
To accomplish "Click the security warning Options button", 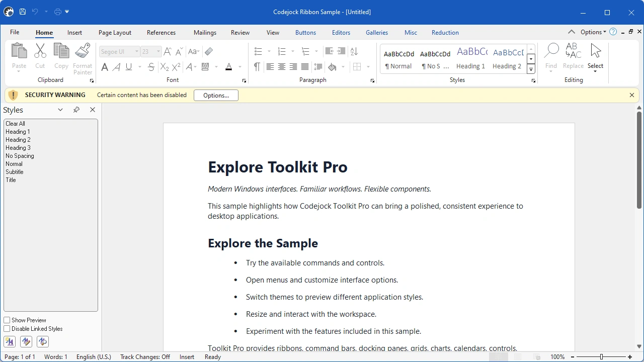I will tap(216, 95).
